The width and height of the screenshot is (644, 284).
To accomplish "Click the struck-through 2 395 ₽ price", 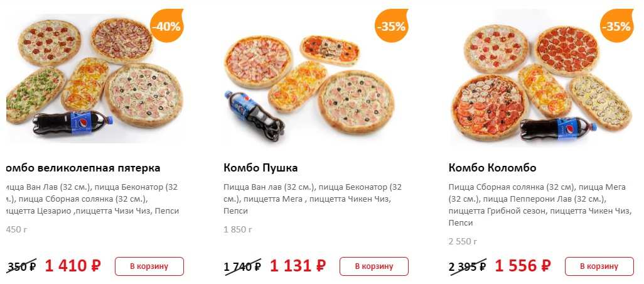I will 467,266.
